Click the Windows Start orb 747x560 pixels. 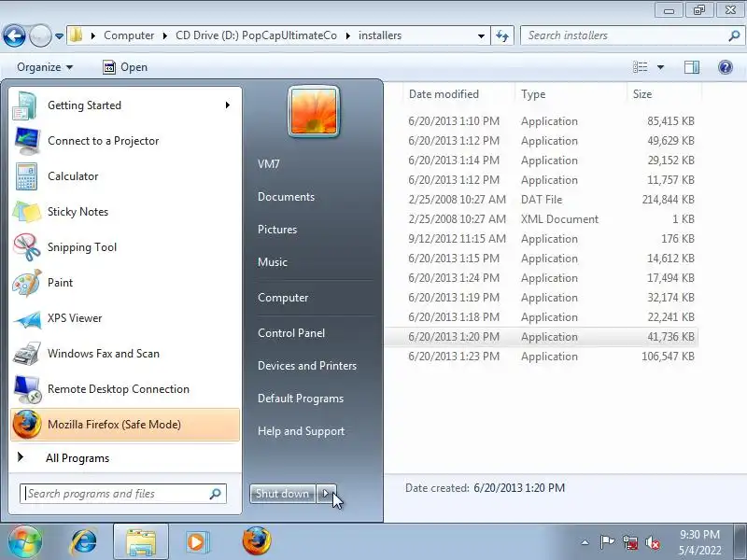tap(24, 542)
